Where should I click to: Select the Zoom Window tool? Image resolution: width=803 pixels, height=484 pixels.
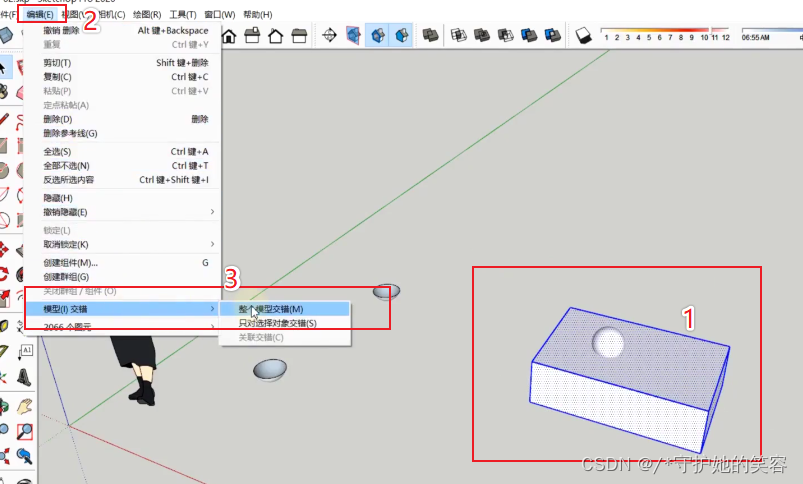click(x=24, y=431)
